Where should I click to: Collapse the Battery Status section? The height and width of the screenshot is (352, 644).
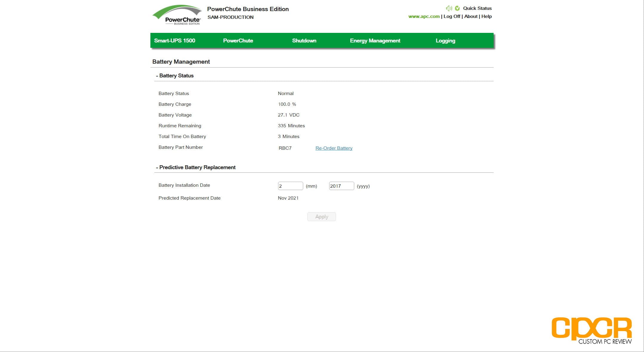pos(175,76)
